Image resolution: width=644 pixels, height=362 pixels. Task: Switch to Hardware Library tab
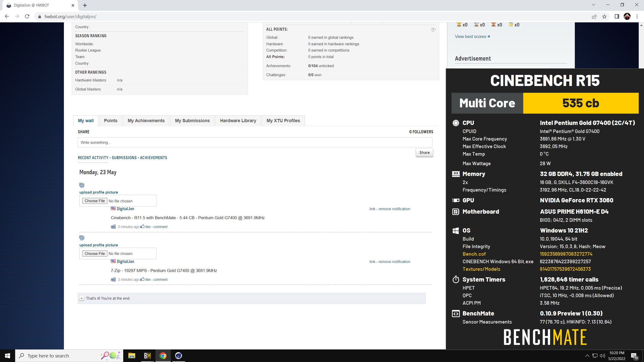[x=238, y=121]
